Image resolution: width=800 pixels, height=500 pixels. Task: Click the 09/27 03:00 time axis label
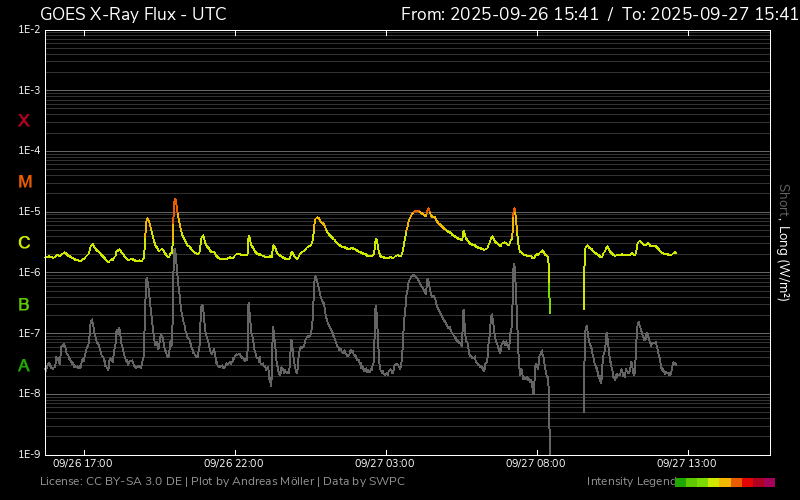click(x=384, y=464)
